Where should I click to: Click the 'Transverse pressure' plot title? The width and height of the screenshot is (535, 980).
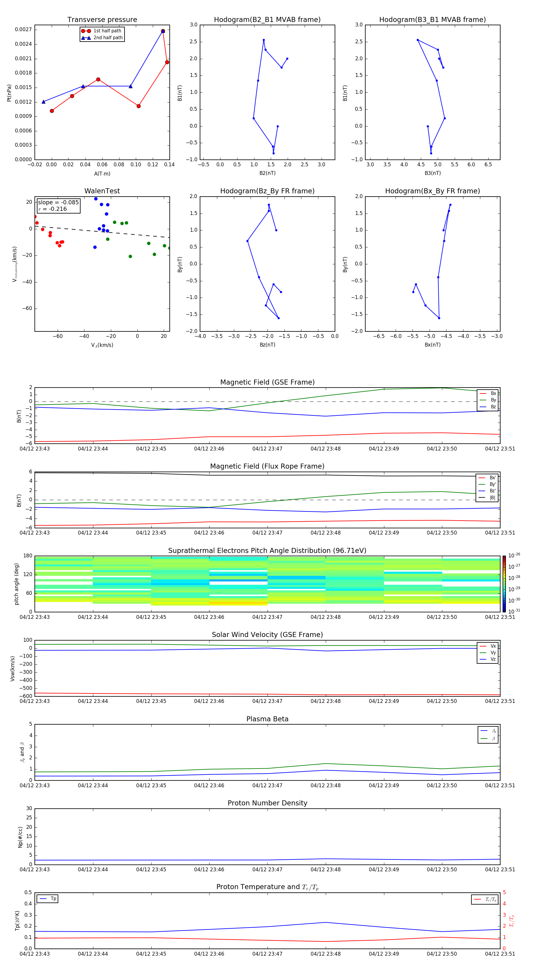click(102, 19)
